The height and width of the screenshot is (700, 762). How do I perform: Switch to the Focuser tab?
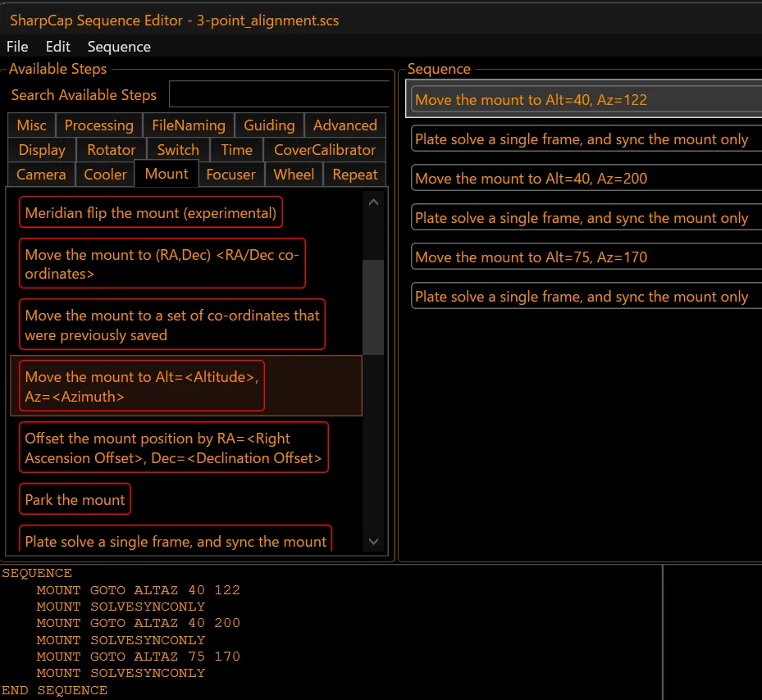tap(230, 175)
